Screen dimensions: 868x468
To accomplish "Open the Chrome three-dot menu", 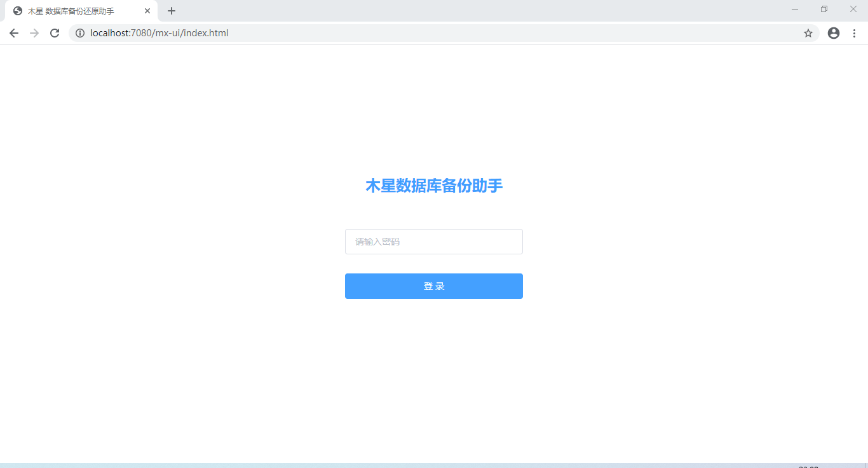I will point(854,33).
